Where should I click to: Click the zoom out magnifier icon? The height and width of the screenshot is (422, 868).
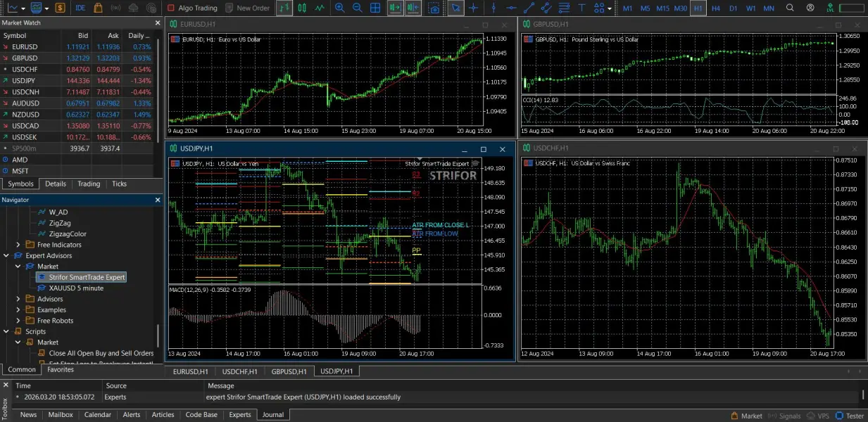click(357, 8)
